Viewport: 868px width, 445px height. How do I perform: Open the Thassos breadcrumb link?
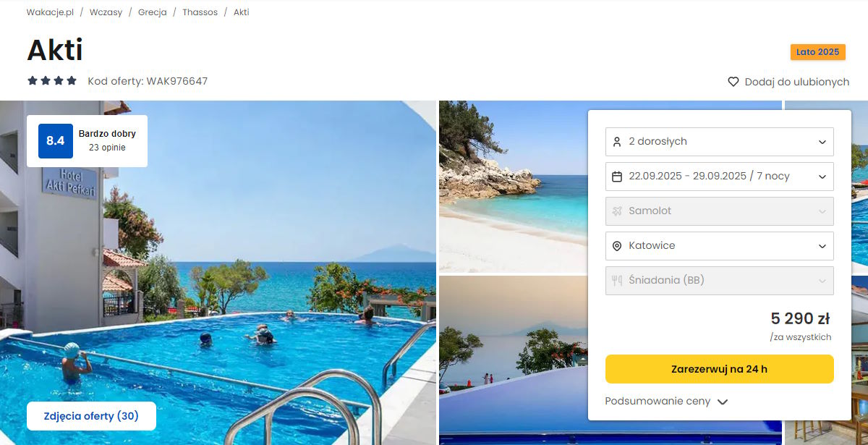[200, 12]
